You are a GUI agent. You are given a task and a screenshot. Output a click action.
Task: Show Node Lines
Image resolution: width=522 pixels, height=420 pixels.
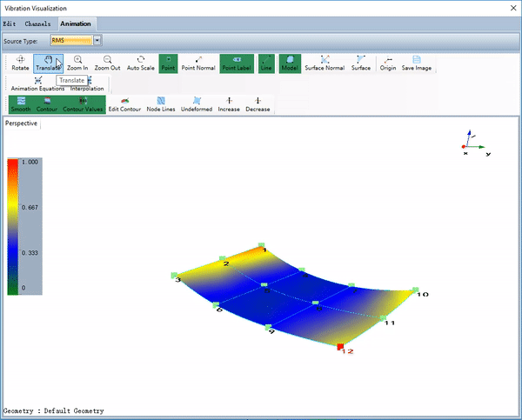point(161,104)
